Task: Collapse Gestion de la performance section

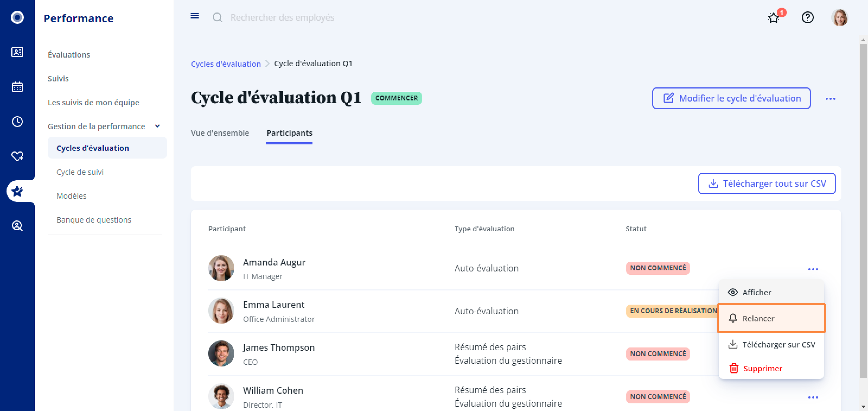Action: (x=157, y=126)
